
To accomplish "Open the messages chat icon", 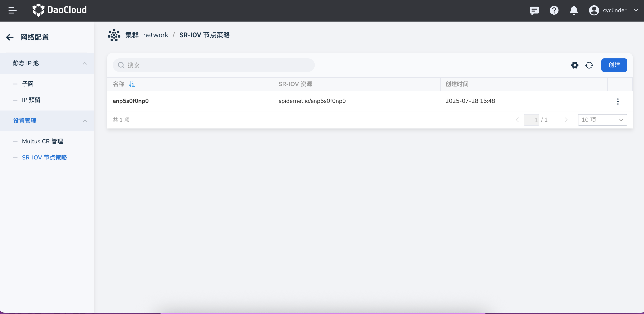I will [534, 11].
